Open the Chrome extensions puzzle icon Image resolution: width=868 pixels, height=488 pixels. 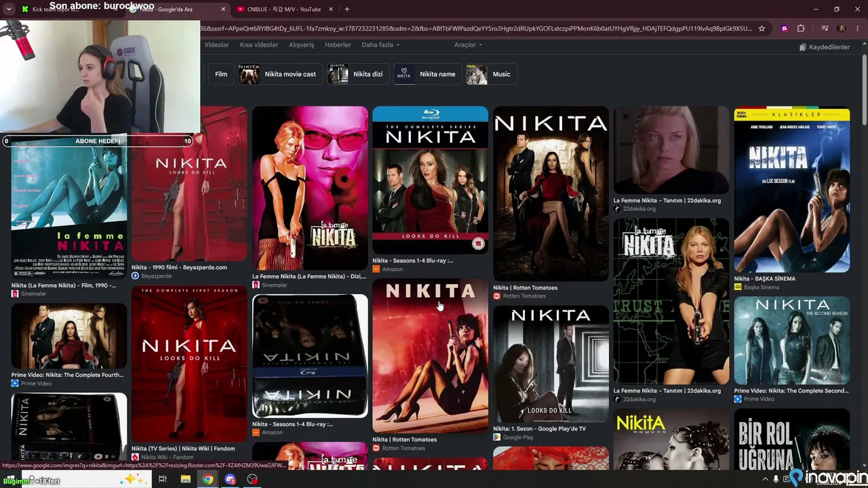click(801, 28)
